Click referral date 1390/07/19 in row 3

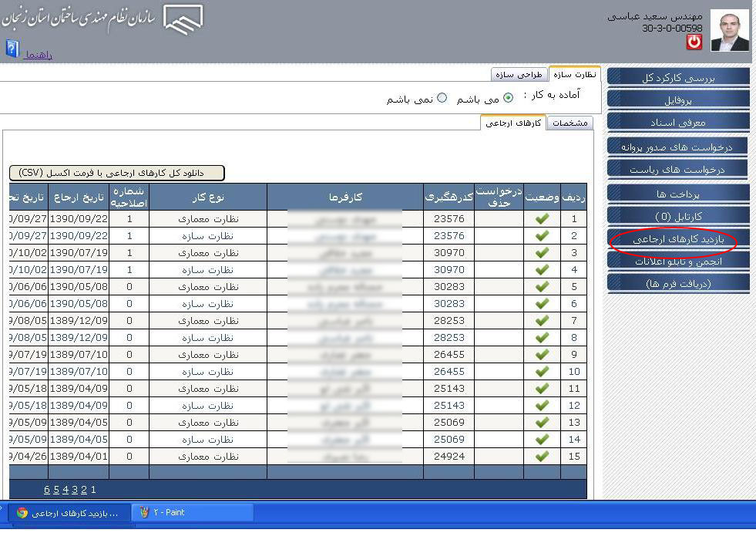[x=79, y=252]
